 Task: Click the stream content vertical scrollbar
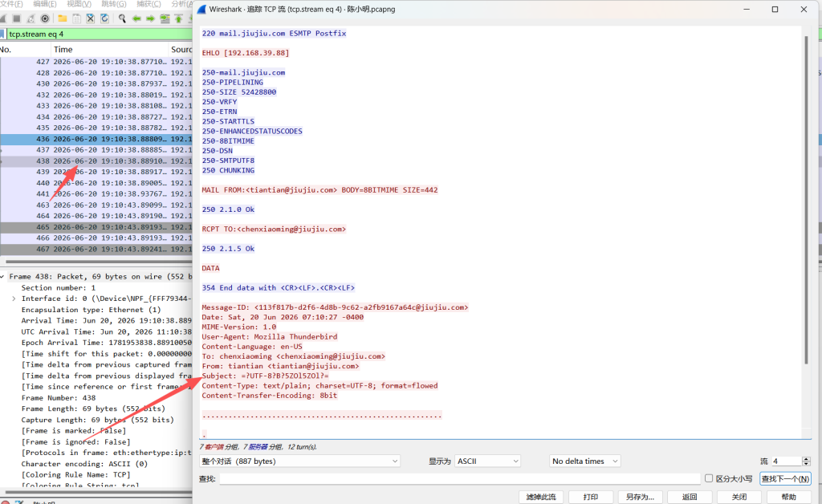point(806,199)
